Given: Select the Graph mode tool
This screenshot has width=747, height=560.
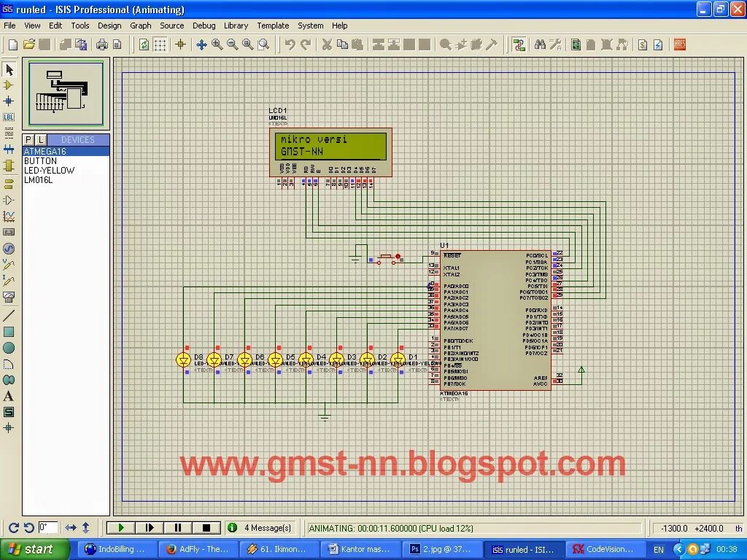Looking at the screenshot, I should pyautogui.click(x=9, y=216).
